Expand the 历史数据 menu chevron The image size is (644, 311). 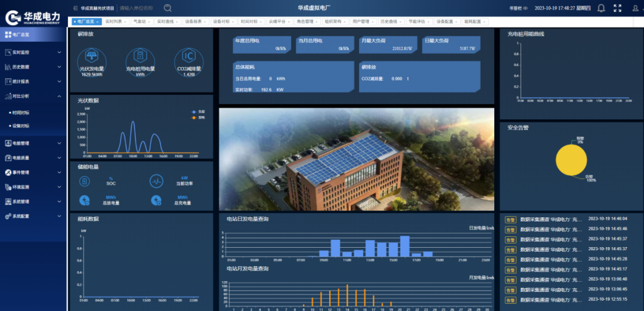(x=59, y=67)
